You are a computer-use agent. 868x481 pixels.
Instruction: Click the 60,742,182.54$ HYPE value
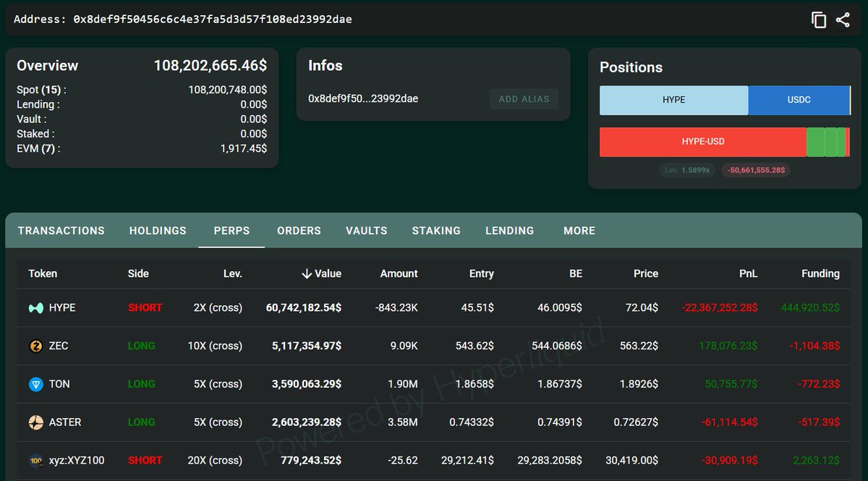[304, 308]
